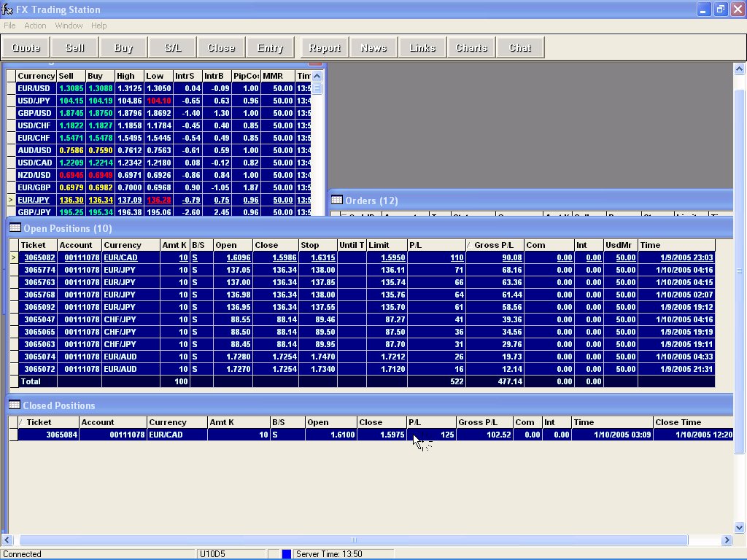The height and width of the screenshot is (560, 747).
Task: Click the stop value 1.6315 link
Action: [323, 257]
